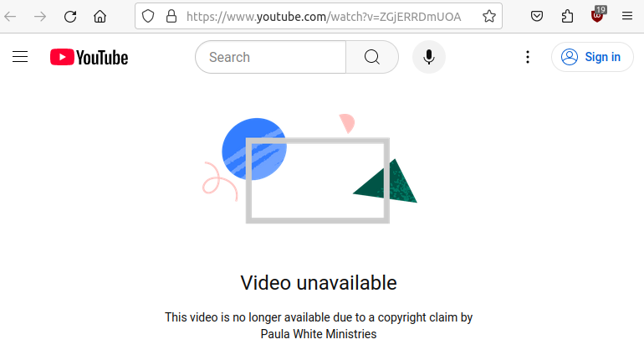This screenshot has width=644, height=355.
Task: Go to YouTube home via logo
Action: pos(89,57)
